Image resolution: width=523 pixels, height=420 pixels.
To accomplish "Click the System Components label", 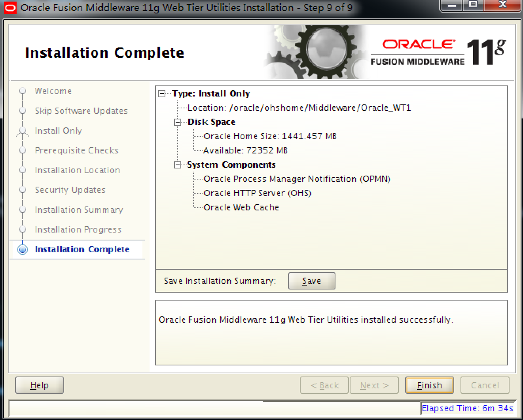I will [231, 165].
